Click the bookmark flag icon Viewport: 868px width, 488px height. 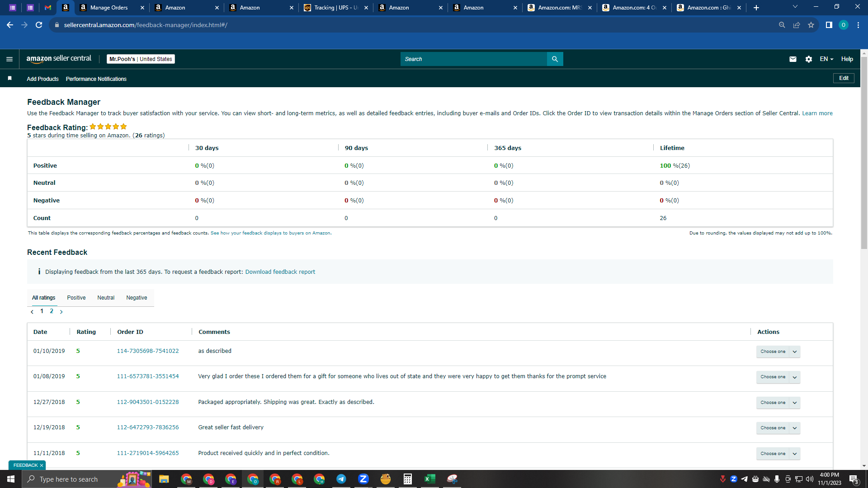(x=9, y=79)
